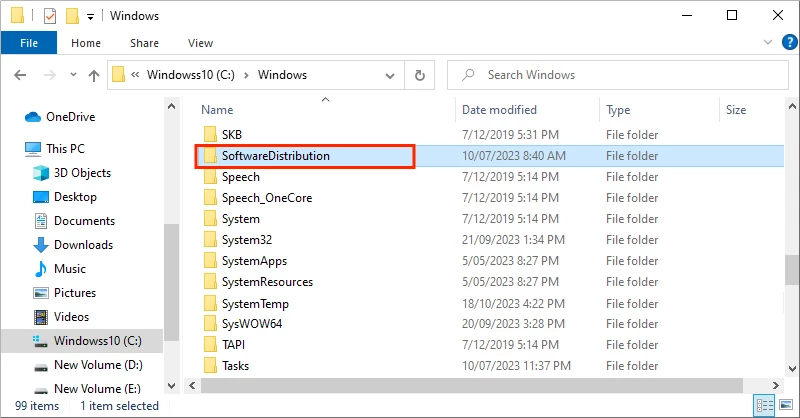The height and width of the screenshot is (418, 800).
Task: Click the vertical scrollbar thumb in file list
Action: (x=792, y=269)
